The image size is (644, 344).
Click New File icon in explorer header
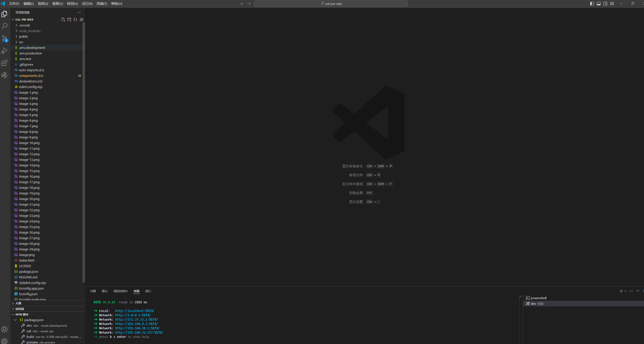pyautogui.click(x=63, y=20)
